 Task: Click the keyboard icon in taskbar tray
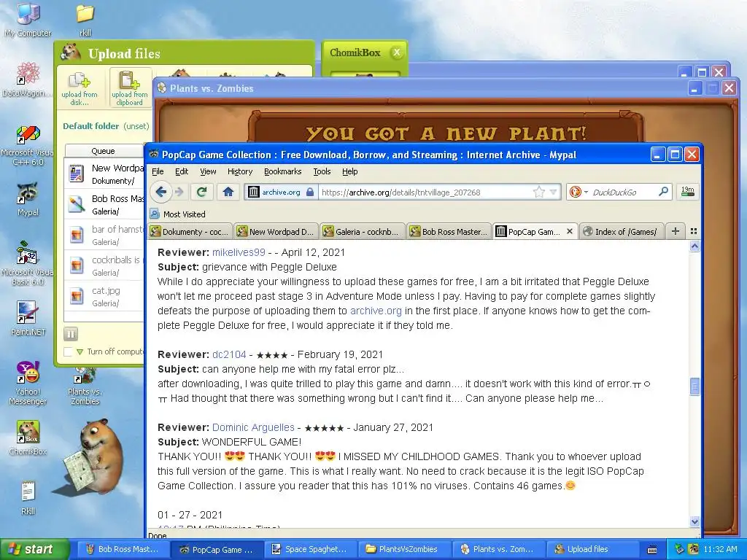click(652, 550)
